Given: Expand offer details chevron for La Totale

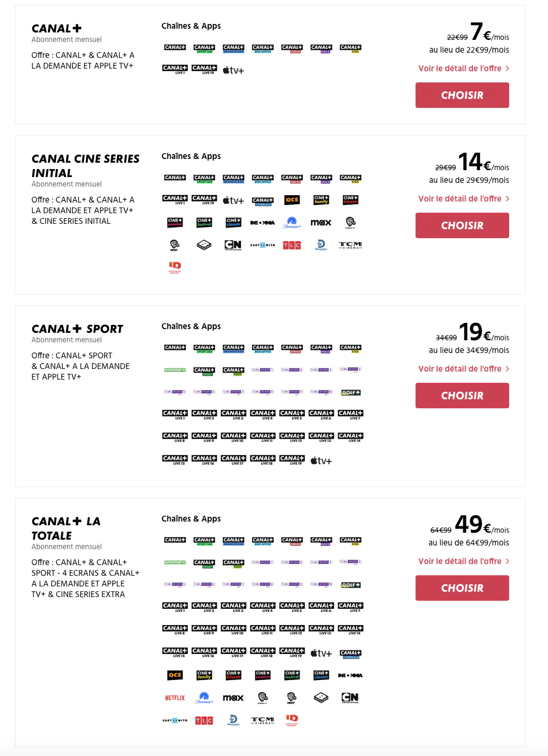Looking at the screenshot, I should coord(508,561).
